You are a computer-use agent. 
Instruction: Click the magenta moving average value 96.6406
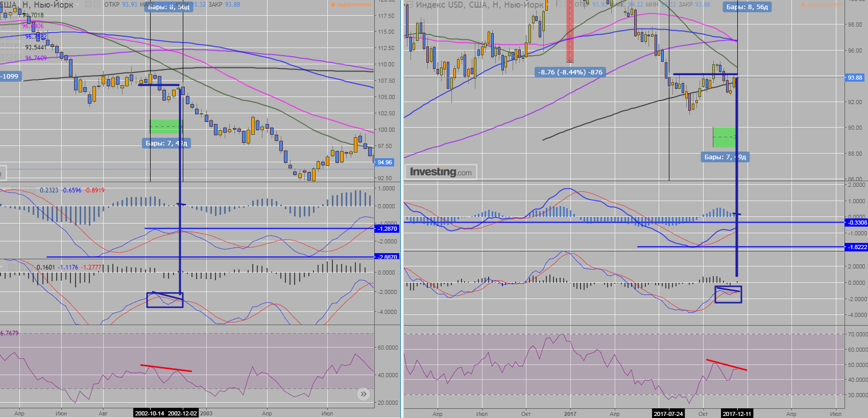(33, 26)
